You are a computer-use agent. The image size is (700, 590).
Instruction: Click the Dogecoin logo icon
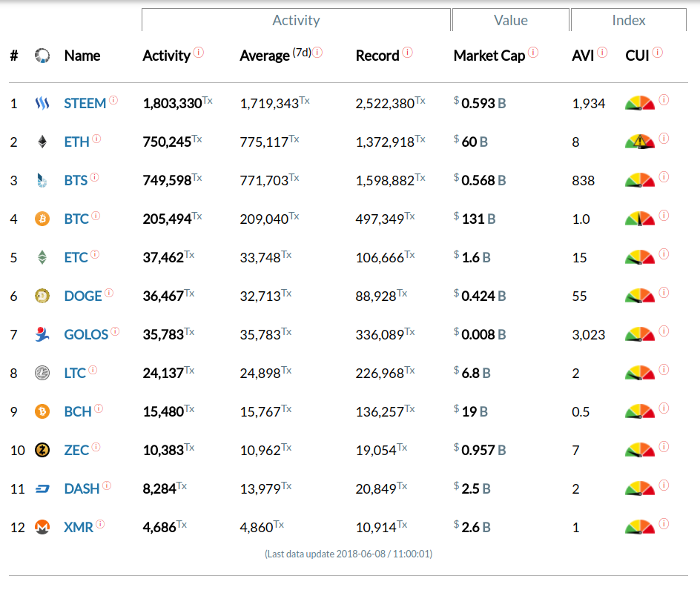click(x=42, y=296)
